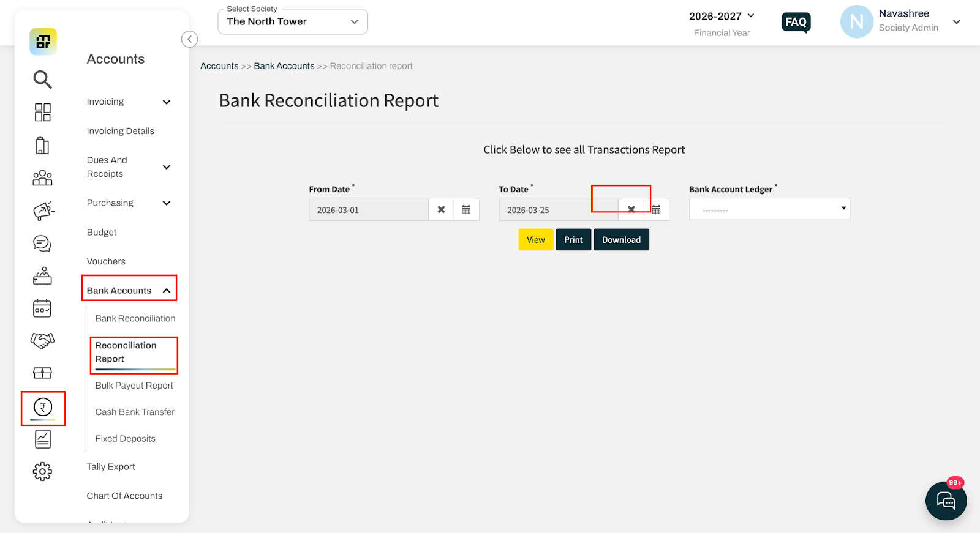The image size is (980, 533).
Task: Open the settings gear sidebar icon
Action: point(42,471)
